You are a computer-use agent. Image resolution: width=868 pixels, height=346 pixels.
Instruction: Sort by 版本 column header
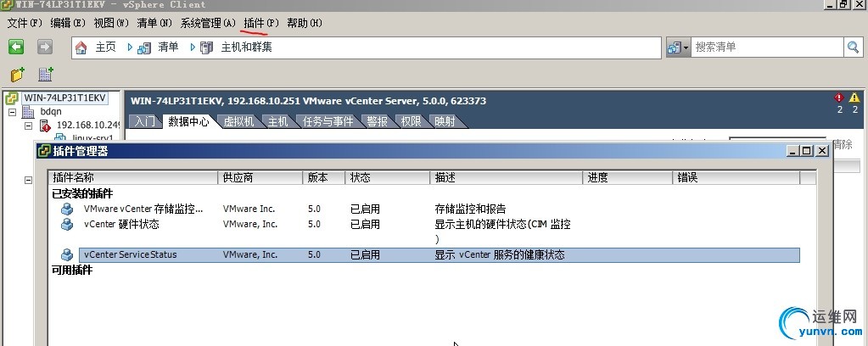pyautogui.click(x=324, y=178)
